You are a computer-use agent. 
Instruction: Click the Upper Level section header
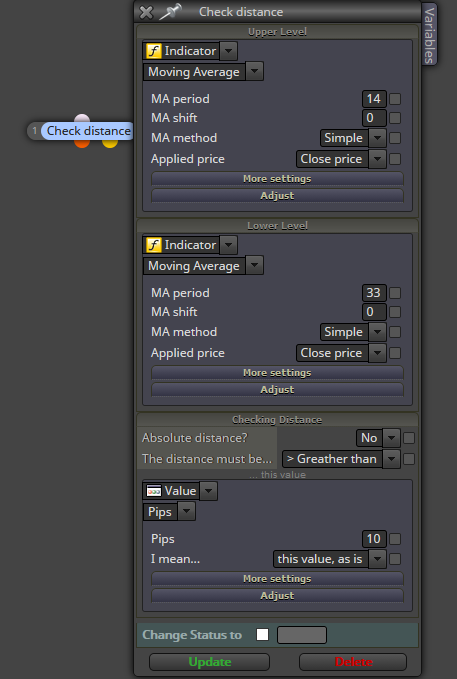point(277,32)
